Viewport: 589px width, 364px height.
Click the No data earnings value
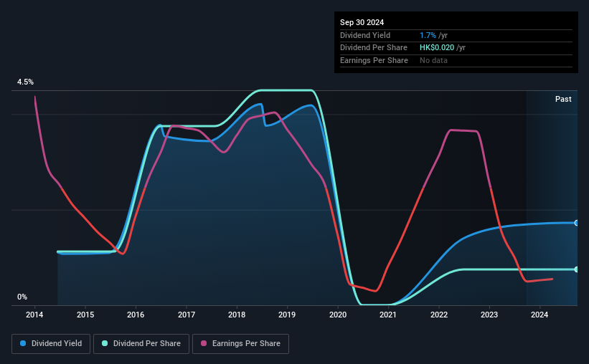coord(433,60)
